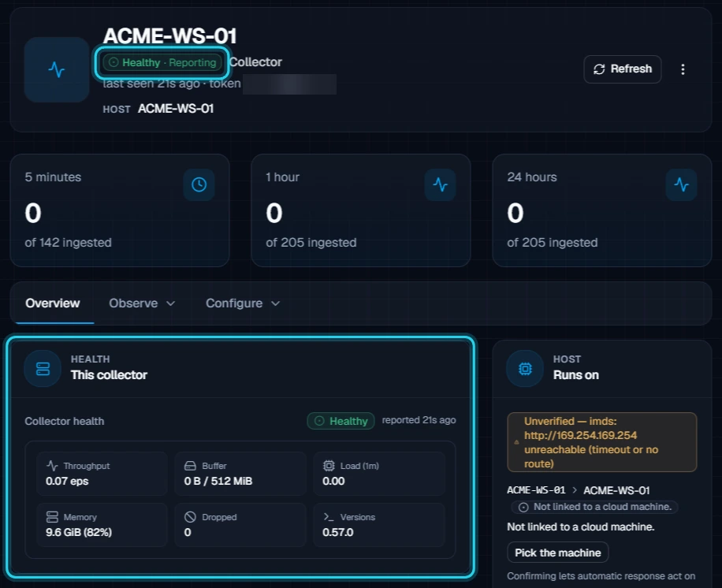The image size is (722, 588).
Task: Click the collector pulse avatar icon
Action: pos(57,69)
